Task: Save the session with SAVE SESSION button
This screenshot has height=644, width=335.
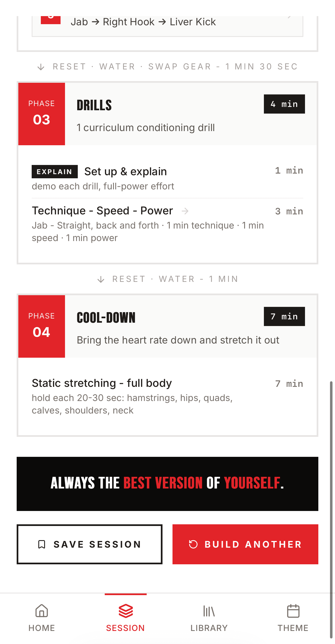Action: (x=89, y=544)
